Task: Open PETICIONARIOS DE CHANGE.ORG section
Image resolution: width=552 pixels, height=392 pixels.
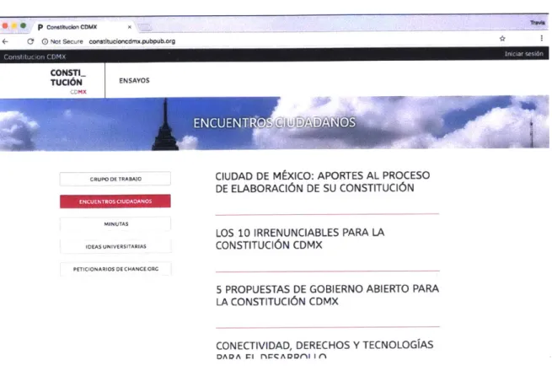Action: click(115, 269)
